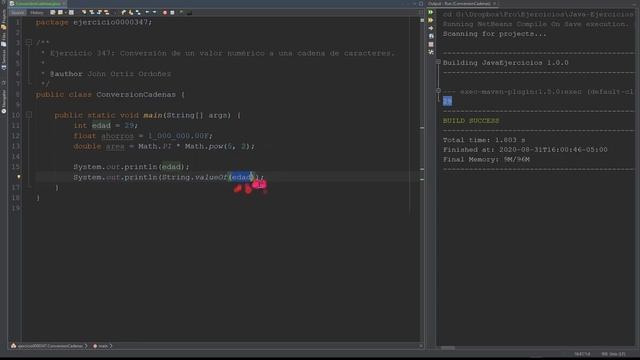Click the Back navigation icon in editor toolbar
This screenshot has height=360, width=640.
point(60,13)
